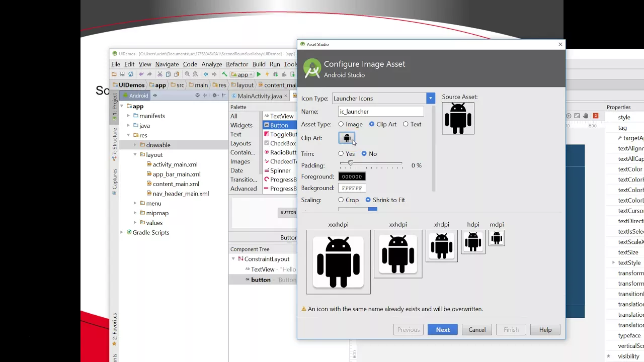Click Collapse All icon in Project panel

(205, 96)
